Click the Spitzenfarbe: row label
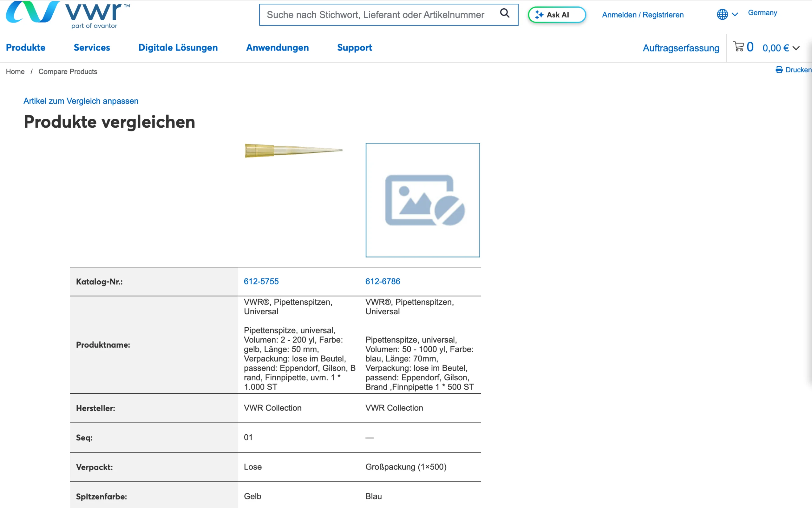Viewport: 812px width, 508px height. (x=101, y=497)
